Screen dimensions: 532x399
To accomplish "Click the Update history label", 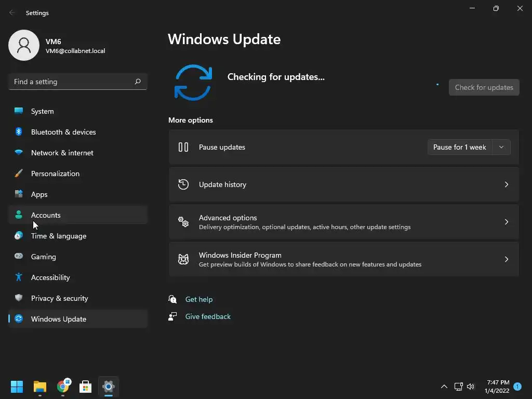I will pos(222,184).
